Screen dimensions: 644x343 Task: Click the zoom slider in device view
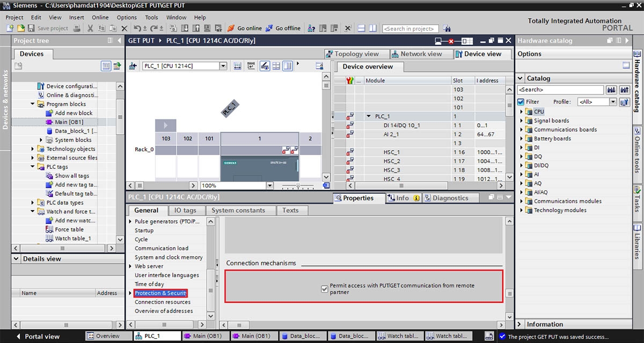pyautogui.click(x=298, y=185)
